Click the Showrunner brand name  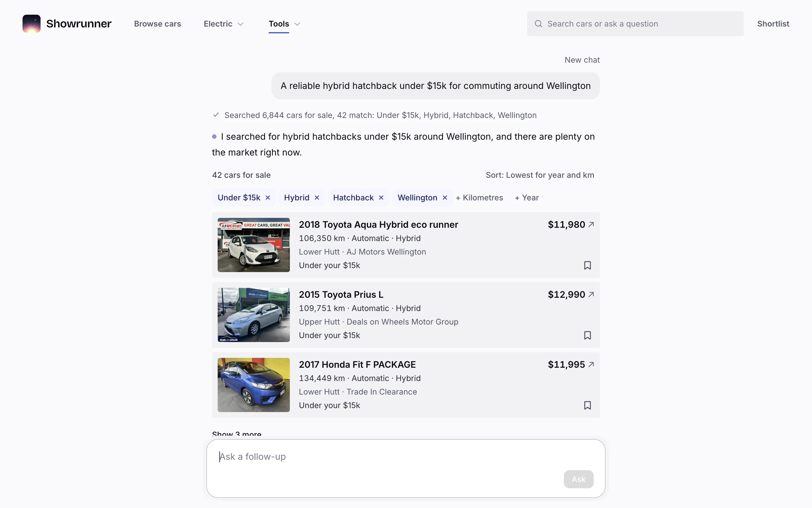click(79, 23)
